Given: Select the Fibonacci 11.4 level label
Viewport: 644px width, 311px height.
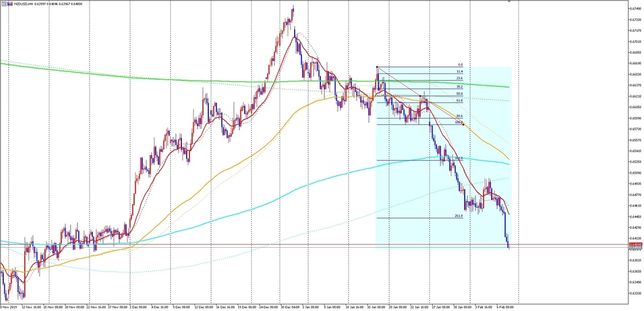Looking at the screenshot, I should (x=459, y=71).
